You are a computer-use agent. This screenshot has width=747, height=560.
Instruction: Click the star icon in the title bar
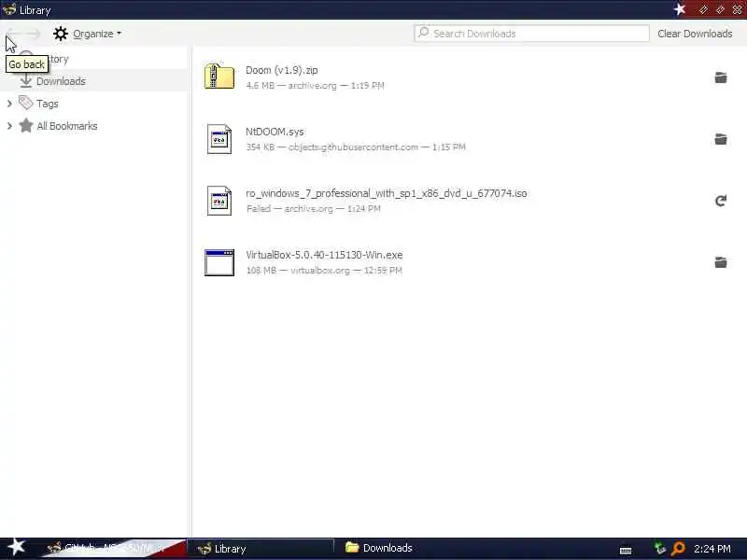click(680, 9)
